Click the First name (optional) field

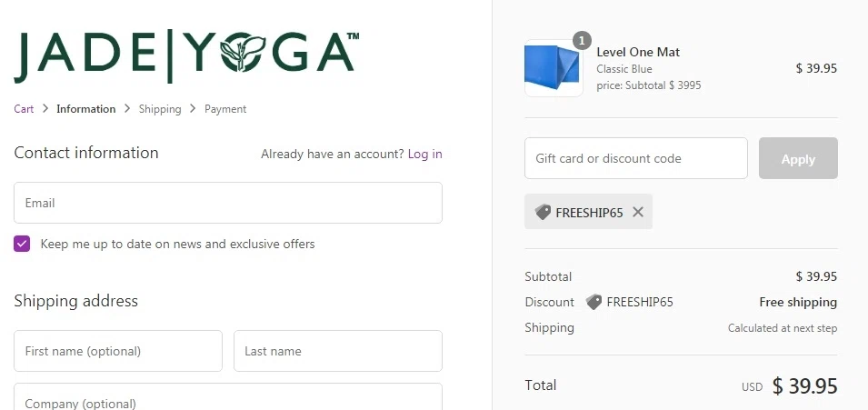tap(118, 351)
